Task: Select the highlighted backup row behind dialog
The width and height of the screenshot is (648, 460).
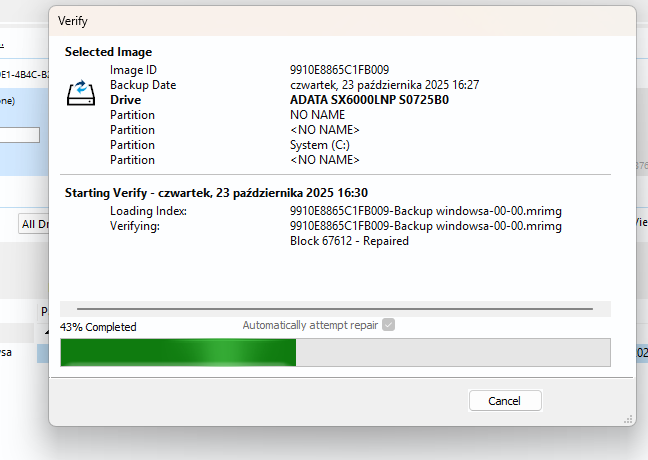Action: tap(20, 353)
